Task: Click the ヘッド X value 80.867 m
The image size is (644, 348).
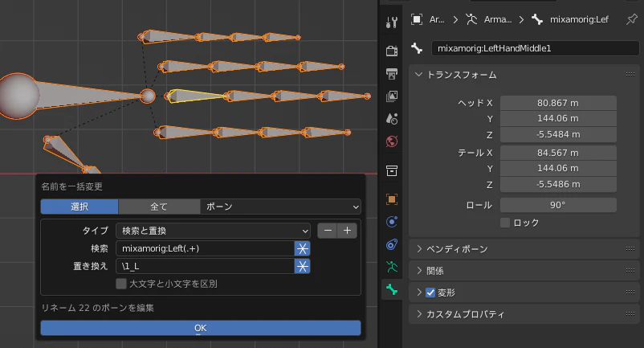Action: pyautogui.click(x=558, y=103)
